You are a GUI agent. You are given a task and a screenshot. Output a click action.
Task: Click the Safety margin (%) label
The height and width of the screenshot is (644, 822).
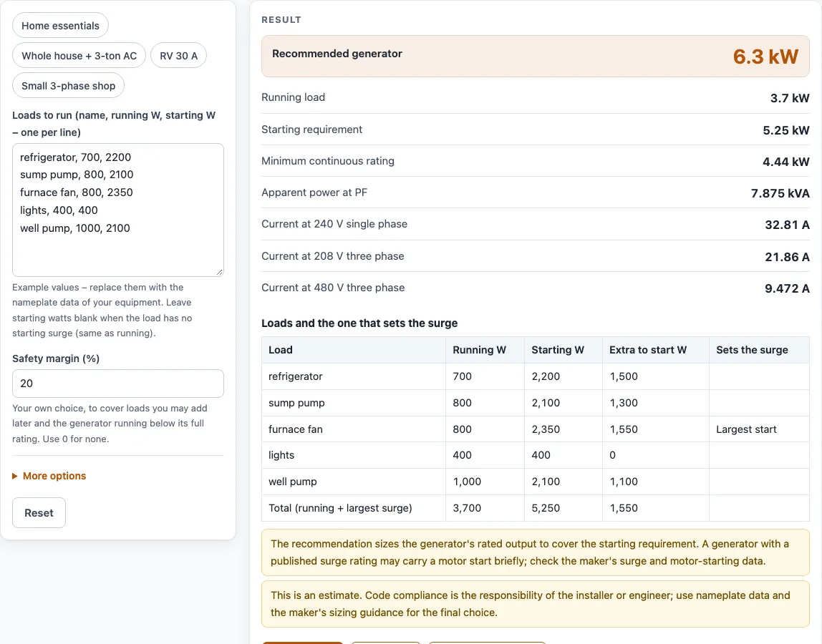[x=56, y=358]
